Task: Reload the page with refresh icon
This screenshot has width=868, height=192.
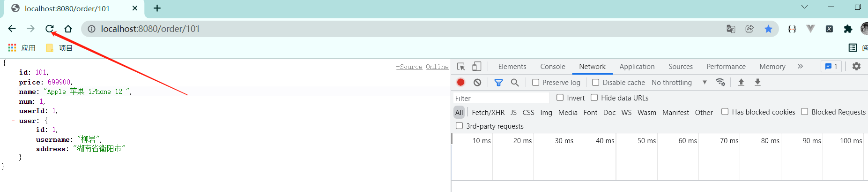Action: [x=50, y=29]
